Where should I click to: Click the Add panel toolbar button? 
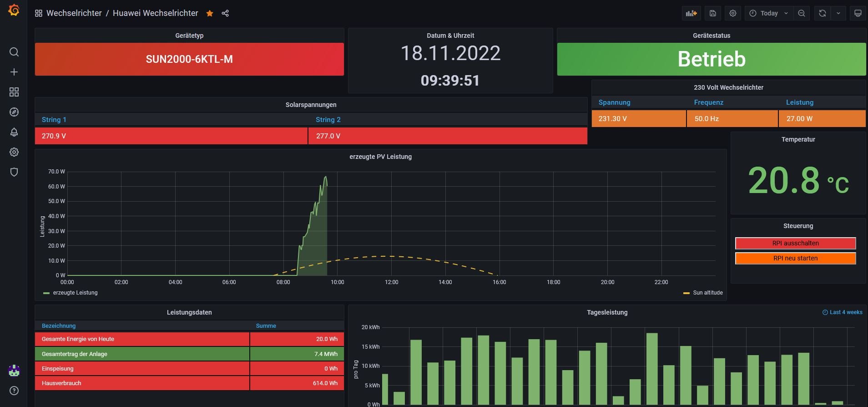691,13
